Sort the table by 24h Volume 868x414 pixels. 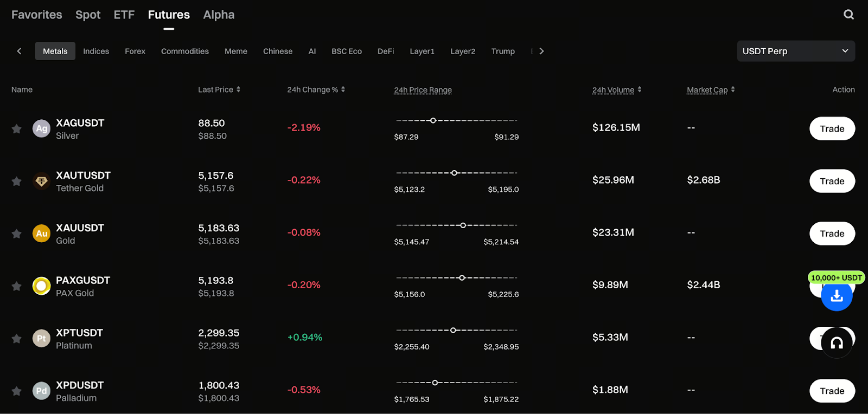640,89
